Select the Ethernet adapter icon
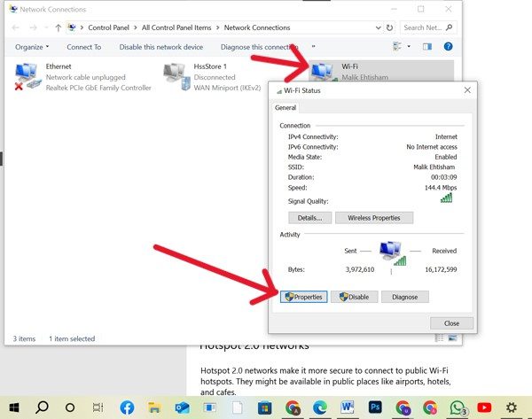The image size is (532, 419). (x=26, y=77)
